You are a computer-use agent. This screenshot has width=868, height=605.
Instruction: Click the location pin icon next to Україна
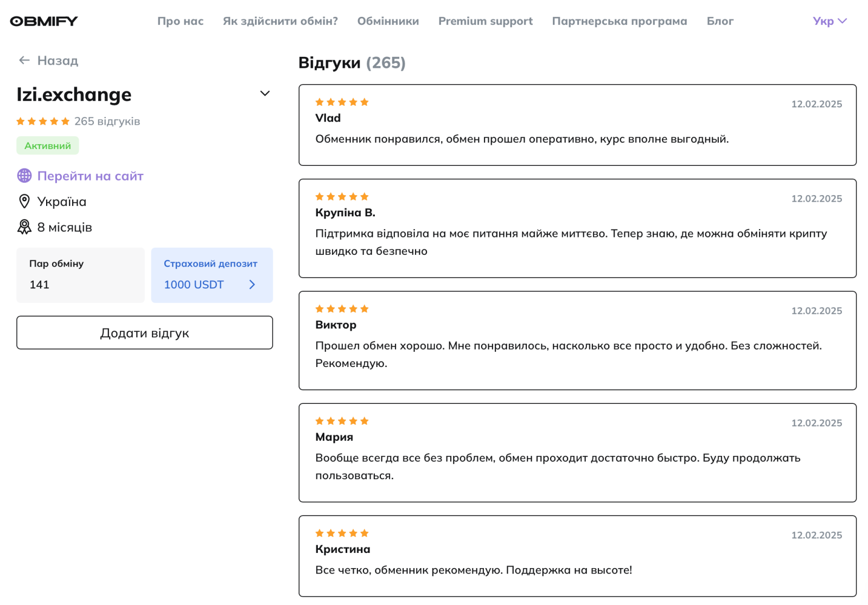pyautogui.click(x=24, y=202)
